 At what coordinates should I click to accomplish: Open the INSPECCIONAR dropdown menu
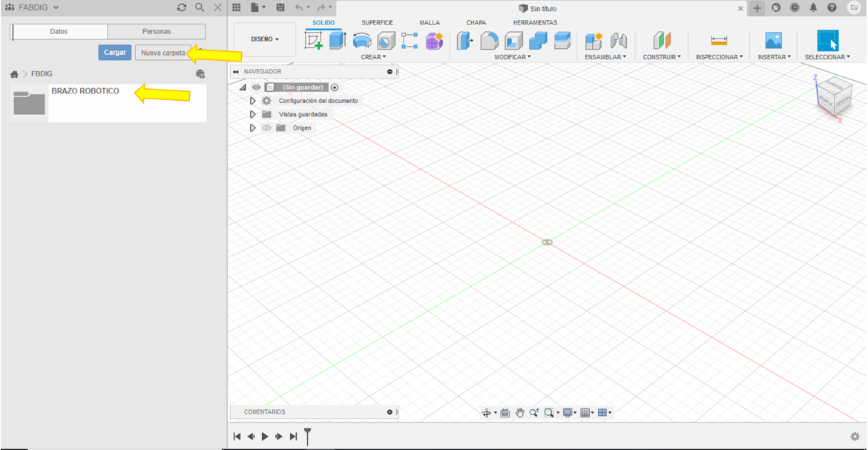[x=720, y=57]
